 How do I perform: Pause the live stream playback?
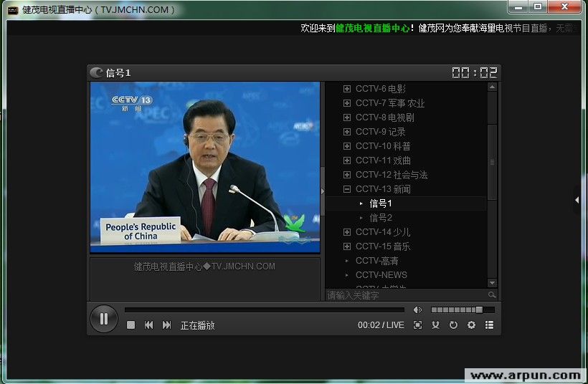tap(104, 319)
